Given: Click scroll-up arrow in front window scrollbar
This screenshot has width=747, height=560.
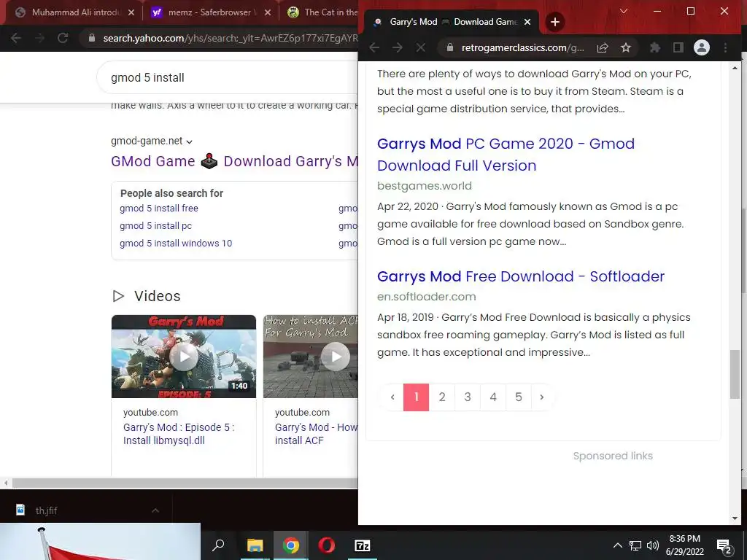Looking at the screenshot, I should pyautogui.click(x=735, y=68).
